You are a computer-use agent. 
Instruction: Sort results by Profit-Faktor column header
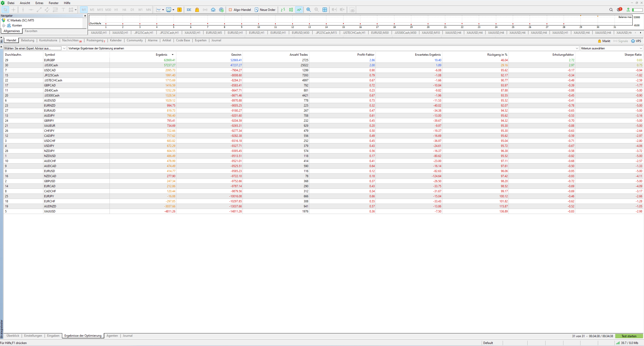(x=365, y=55)
